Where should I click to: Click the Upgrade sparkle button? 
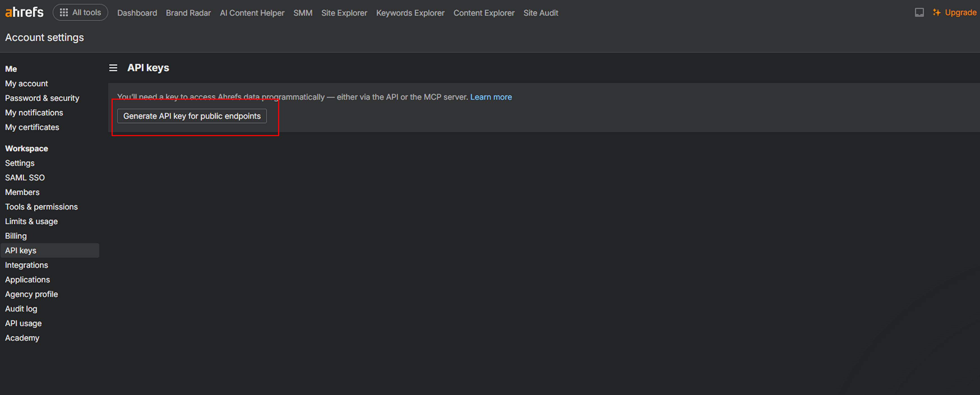point(954,13)
